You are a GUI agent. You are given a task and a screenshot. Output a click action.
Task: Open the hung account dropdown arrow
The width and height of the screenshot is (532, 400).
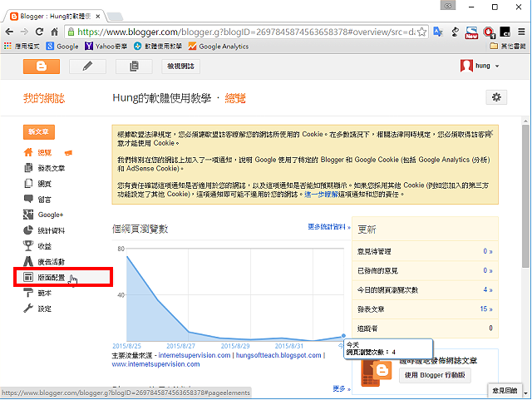click(497, 67)
